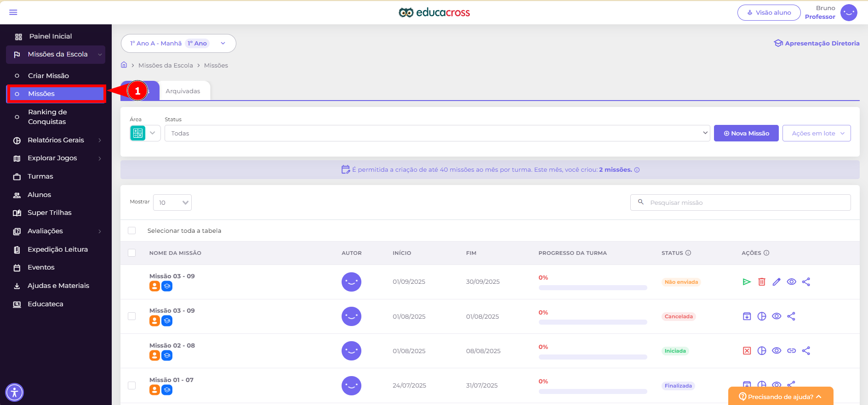The width and height of the screenshot is (868, 405).
Task: Click the home breadcrumb icon
Action: pyautogui.click(x=124, y=65)
